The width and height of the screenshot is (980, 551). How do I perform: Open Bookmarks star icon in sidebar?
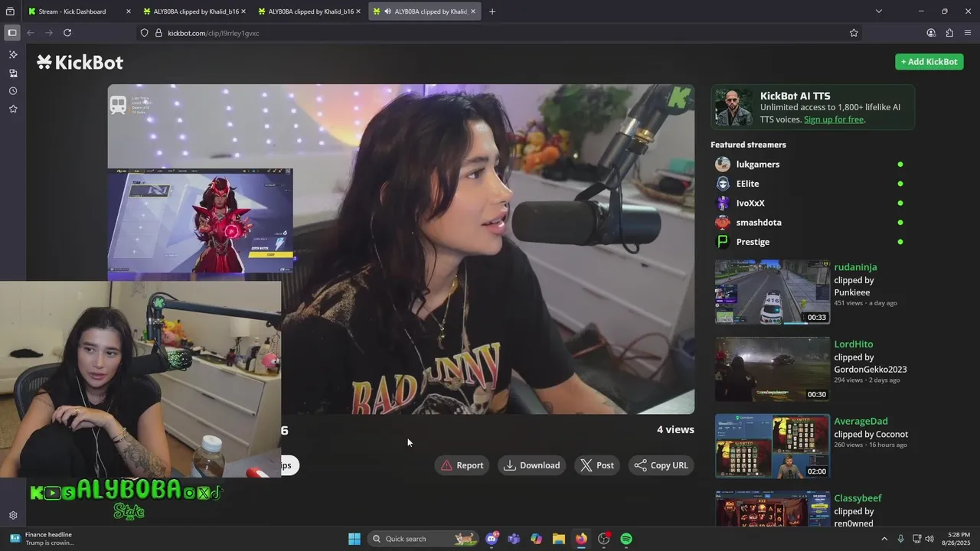click(x=13, y=109)
